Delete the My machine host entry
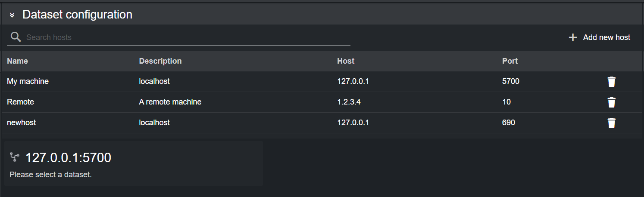The height and width of the screenshot is (197, 644). pyautogui.click(x=611, y=82)
